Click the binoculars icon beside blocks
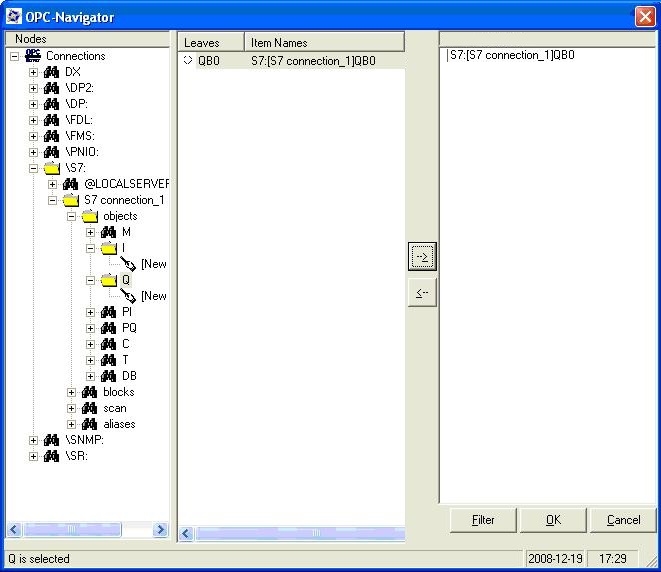Screen dimensions: 661x572 click(89, 392)
